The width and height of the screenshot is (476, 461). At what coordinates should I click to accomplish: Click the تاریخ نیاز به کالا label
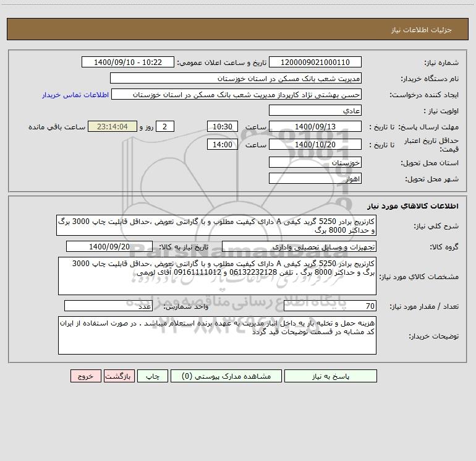pyautogui.click(x=184, y=247)
